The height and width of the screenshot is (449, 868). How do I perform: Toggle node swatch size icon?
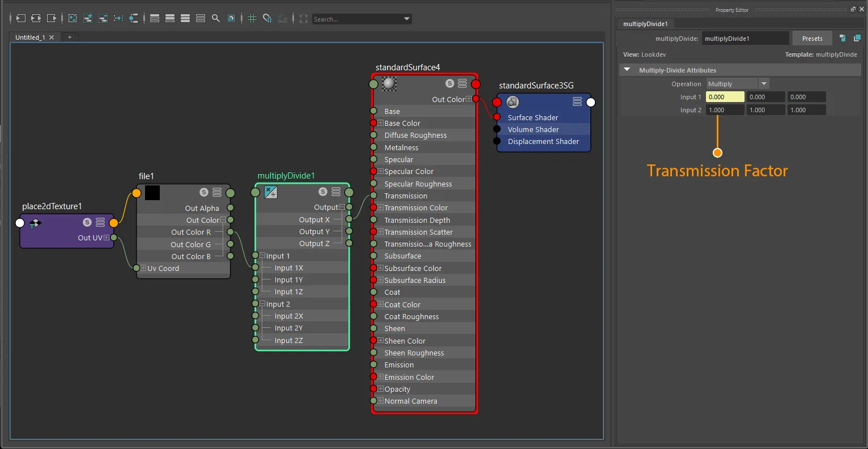(x=231, y=18)
